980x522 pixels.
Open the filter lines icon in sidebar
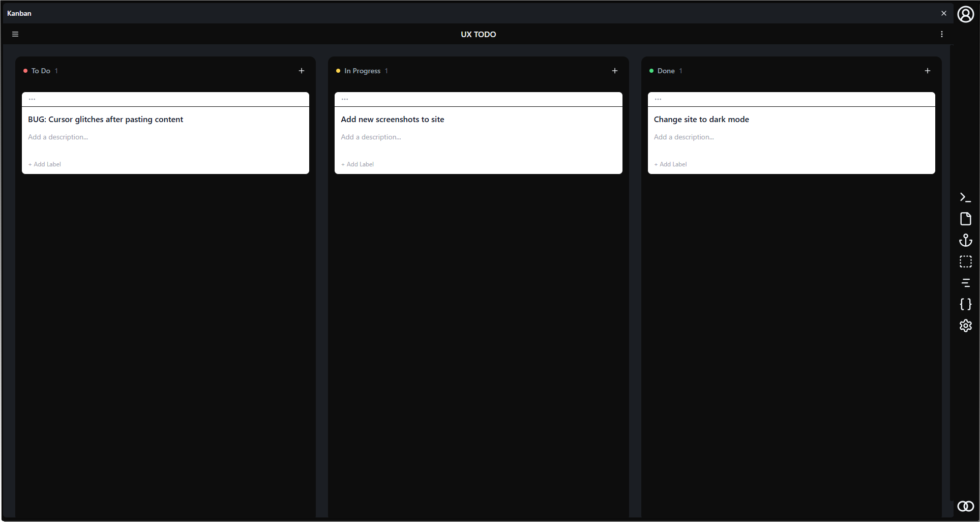coord(966,283)
